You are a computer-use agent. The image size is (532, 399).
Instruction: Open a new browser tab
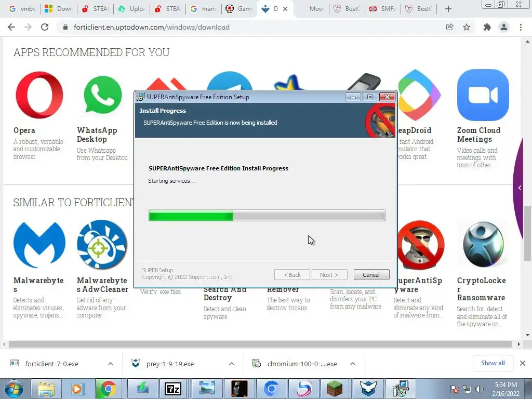click(448, 9)
